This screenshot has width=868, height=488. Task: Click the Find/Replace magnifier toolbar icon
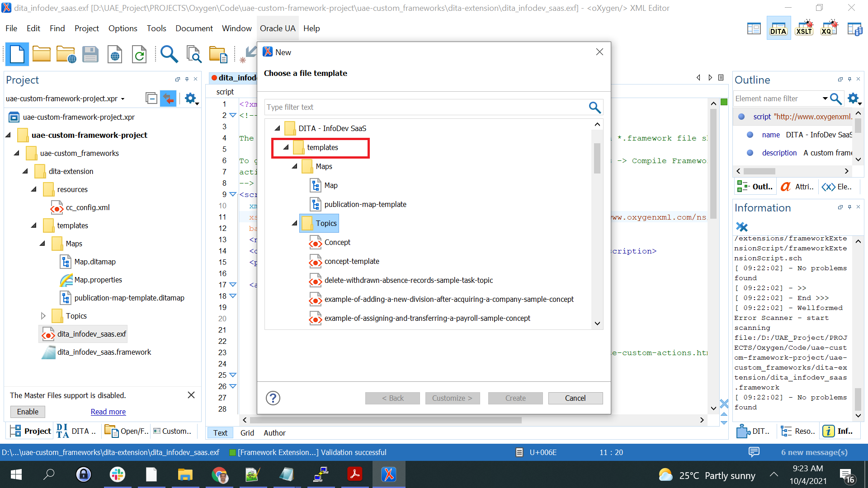tap(169, 54)
